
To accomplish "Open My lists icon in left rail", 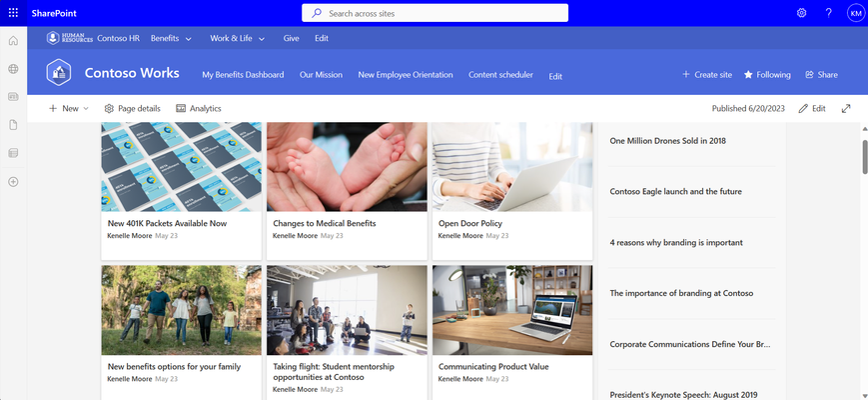I will (x=13, y=153).
